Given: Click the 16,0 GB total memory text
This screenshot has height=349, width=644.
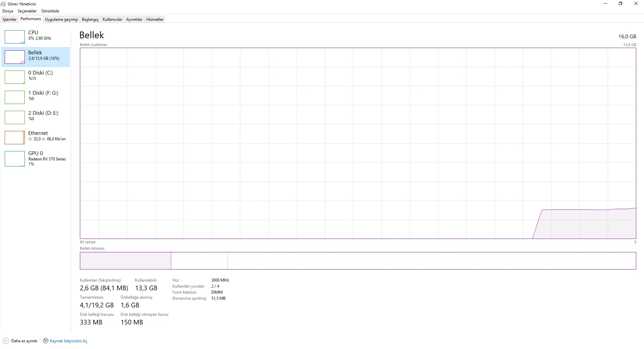Looking at the screenshot, I should (x=627, y=37).
